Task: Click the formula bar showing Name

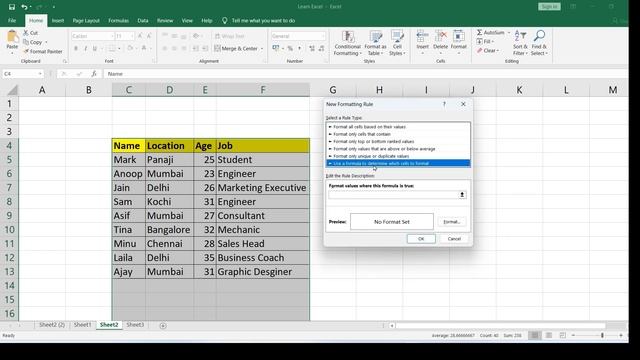Action: pos(365,74)
